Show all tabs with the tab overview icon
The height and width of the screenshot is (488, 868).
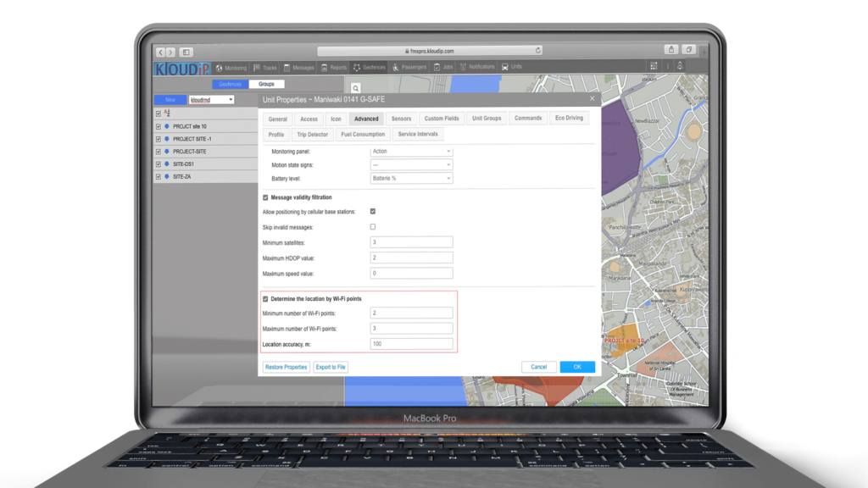click(x=688, y=49)
